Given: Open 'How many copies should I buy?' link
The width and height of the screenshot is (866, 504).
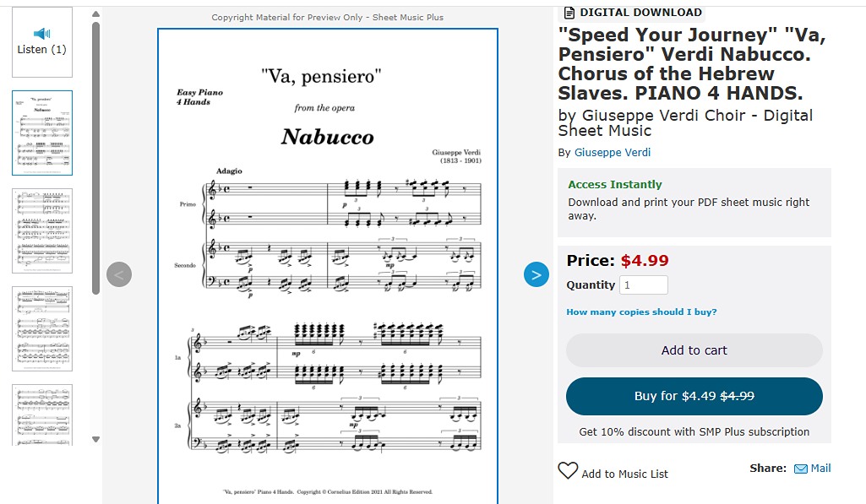Looking at the screenshot, I should (x=641, y=312).
